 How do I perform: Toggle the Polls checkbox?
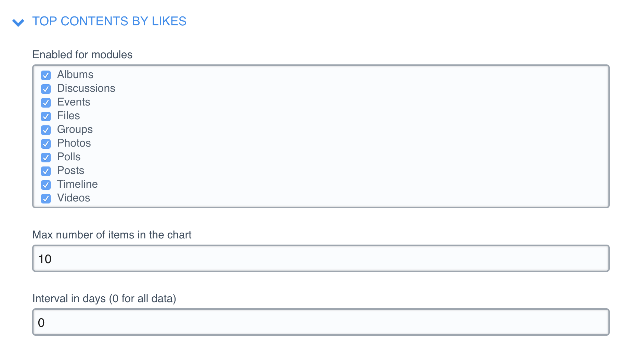pyautogui.click(x=46, y=157)
